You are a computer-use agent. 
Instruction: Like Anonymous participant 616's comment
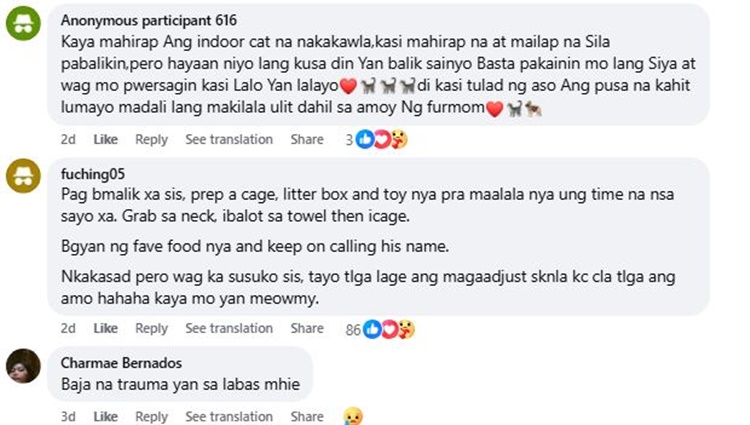coord(105,139)
